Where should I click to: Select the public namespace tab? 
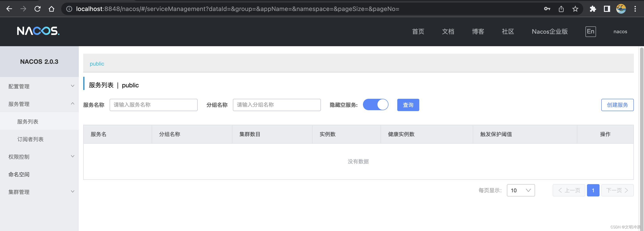[97, 64]
